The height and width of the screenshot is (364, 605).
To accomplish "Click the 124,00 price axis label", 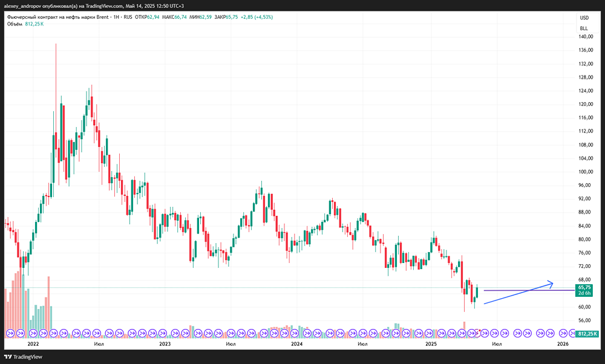I will click(586, 91).
